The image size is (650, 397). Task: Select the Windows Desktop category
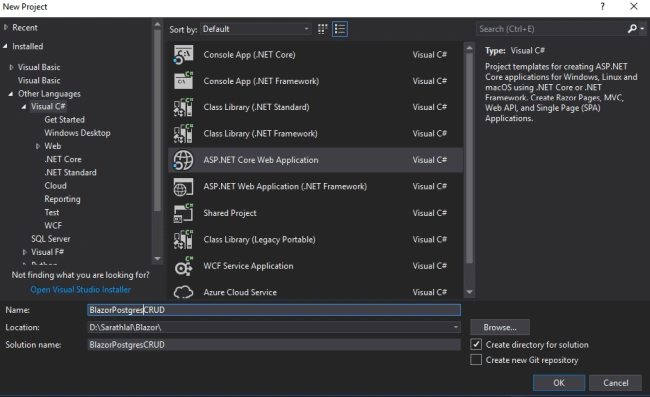[x=78, y=133]
